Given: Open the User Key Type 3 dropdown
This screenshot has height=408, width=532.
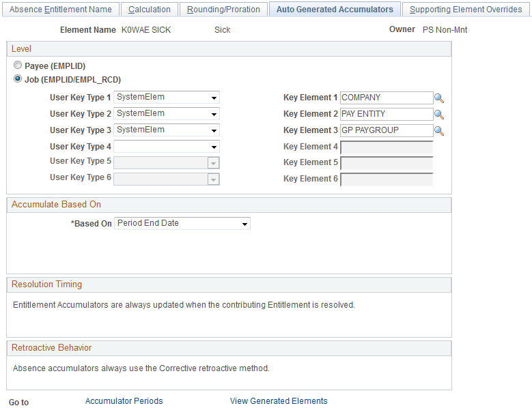Looking at the screenshot, I should coord(167,130).
